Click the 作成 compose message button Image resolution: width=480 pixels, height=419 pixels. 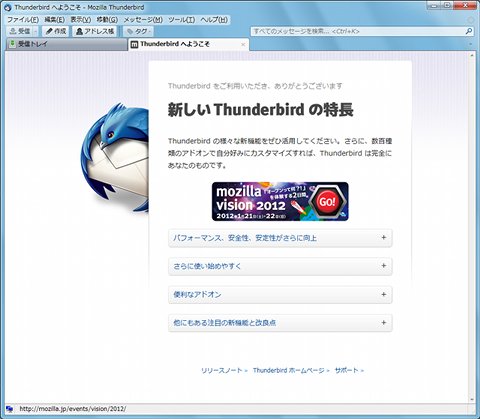pos(56,31)
